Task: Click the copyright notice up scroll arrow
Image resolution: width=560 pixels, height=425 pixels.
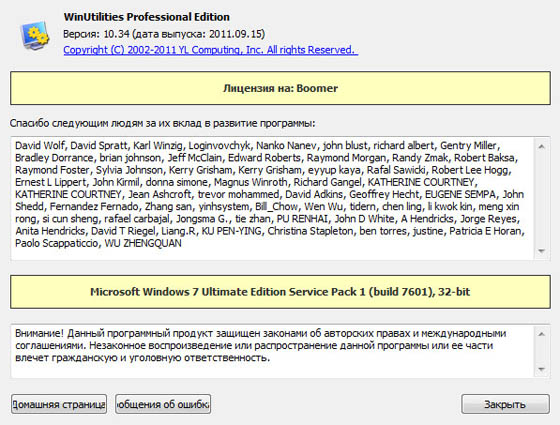Action: click(541, 334)
